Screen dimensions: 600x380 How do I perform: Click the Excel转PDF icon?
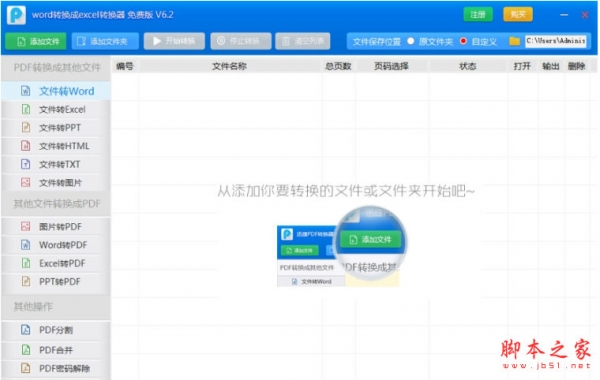25,263
